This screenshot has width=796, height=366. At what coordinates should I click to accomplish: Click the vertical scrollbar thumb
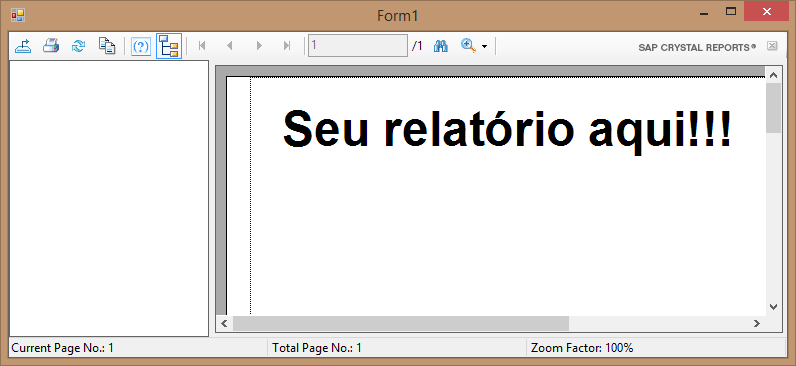pos(774,108)
